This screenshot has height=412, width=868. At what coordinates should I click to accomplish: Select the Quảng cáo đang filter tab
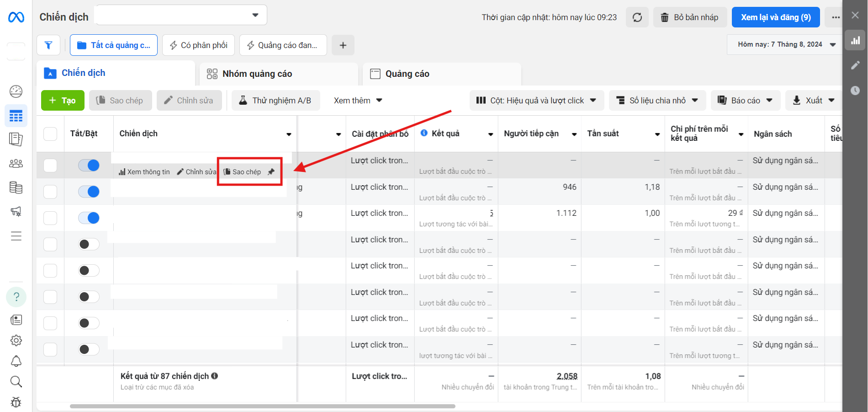(x=283, y=45)
